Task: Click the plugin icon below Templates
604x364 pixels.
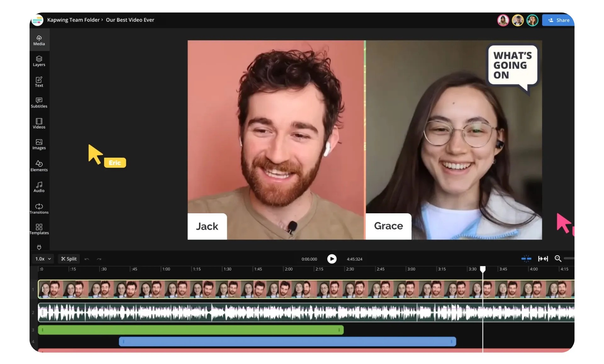Action: click(x=39, y=247)
